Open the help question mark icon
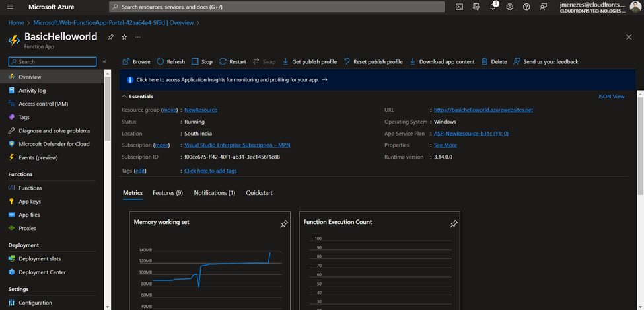This screenshot has width=644, height=310. [x=526, y=7]
